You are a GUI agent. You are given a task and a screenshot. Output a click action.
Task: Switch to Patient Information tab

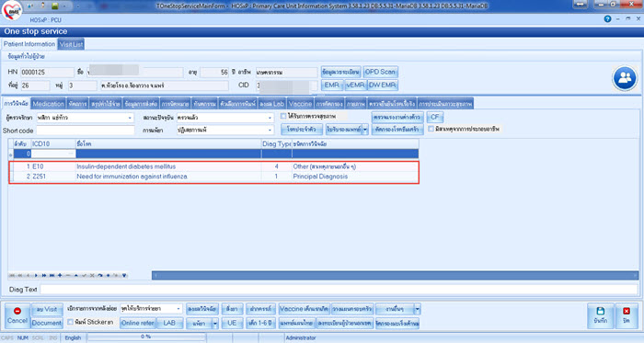(29, 44)
